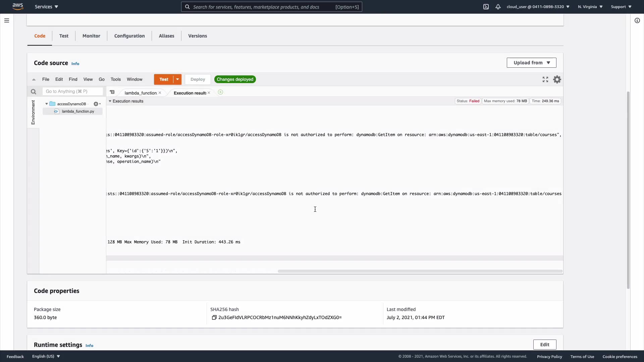Click the Go to Anything field
The image size is (644, 362).
(x=72, y=91)
